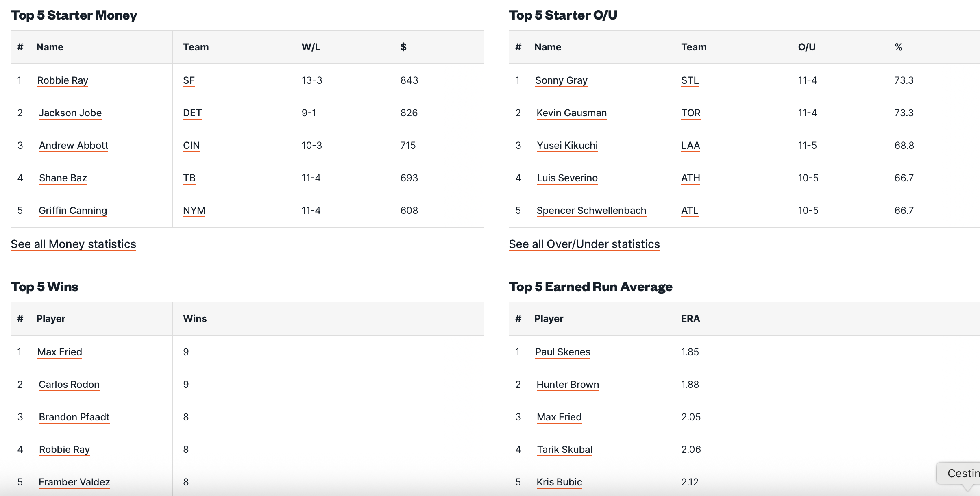980x496 pixels.
Task: Click Carlos Rodon in Top 5 Wins
Action: [x=69, y=385]
